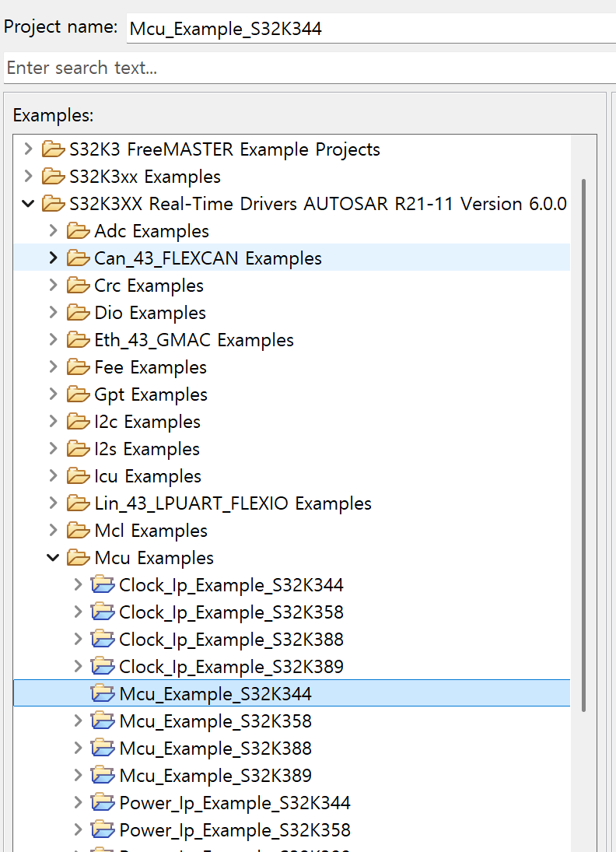Click Lin_43_LPUART_FLEXIO Examples folder icon

pos(79,503)
